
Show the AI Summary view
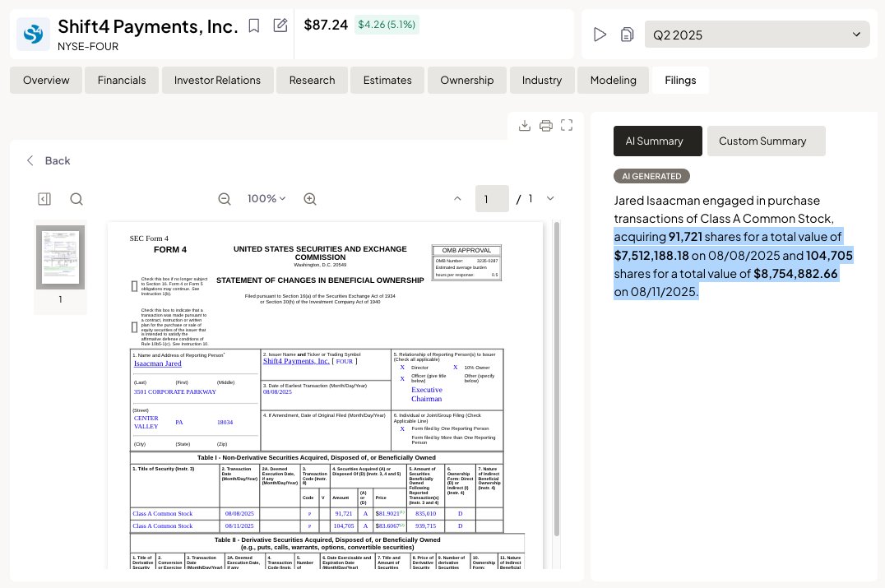[x=657, y=141]
